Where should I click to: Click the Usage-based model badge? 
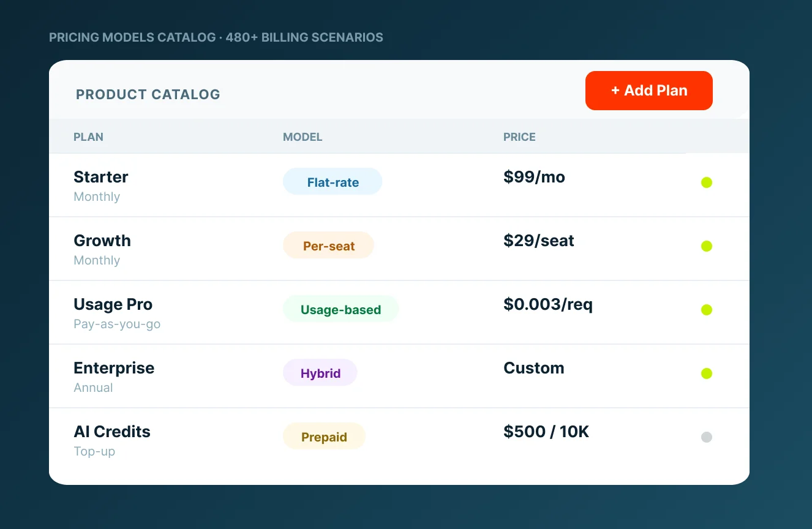(x=340, y=309)
